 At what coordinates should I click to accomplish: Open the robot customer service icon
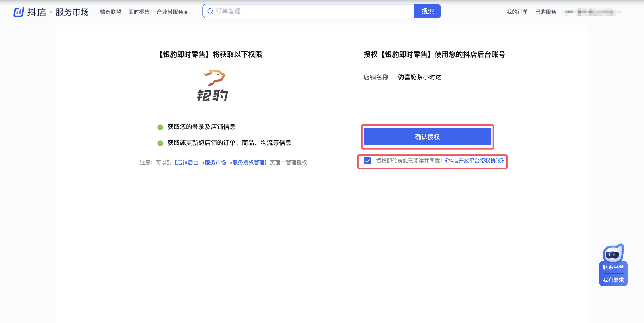click(613, 253)
